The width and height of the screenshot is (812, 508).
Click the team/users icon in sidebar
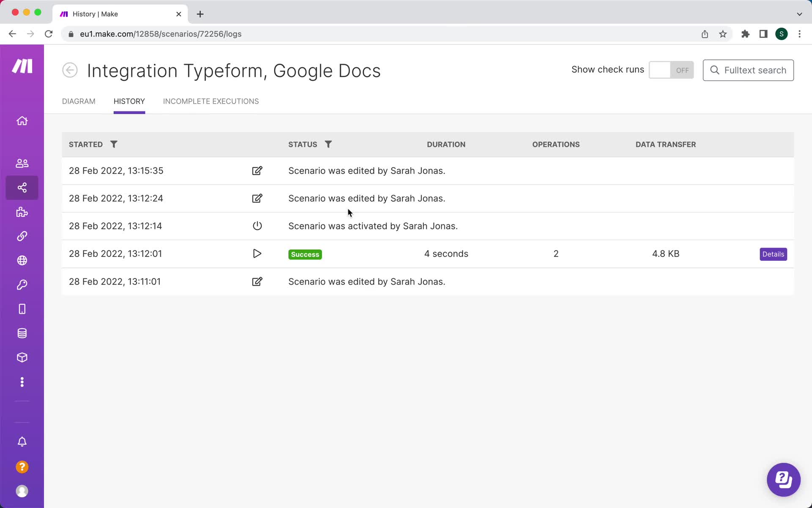(22, 163)
